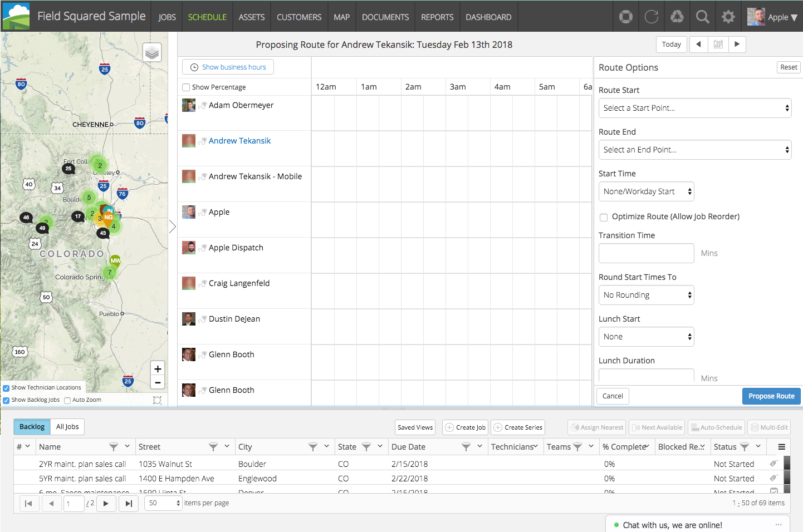Open the Lunch Start dropdown
Viewport: 803px width, 532px height.
(647, 337)
